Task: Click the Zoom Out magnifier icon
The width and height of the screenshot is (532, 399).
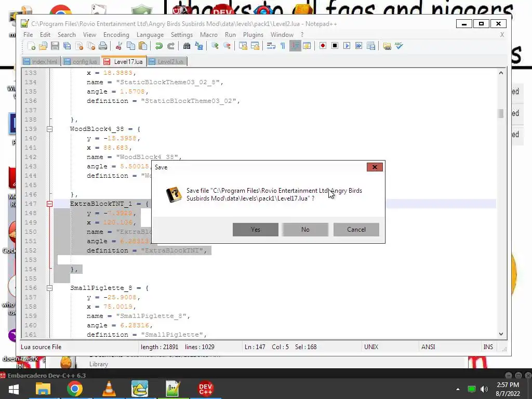Action: pos(227,46)
